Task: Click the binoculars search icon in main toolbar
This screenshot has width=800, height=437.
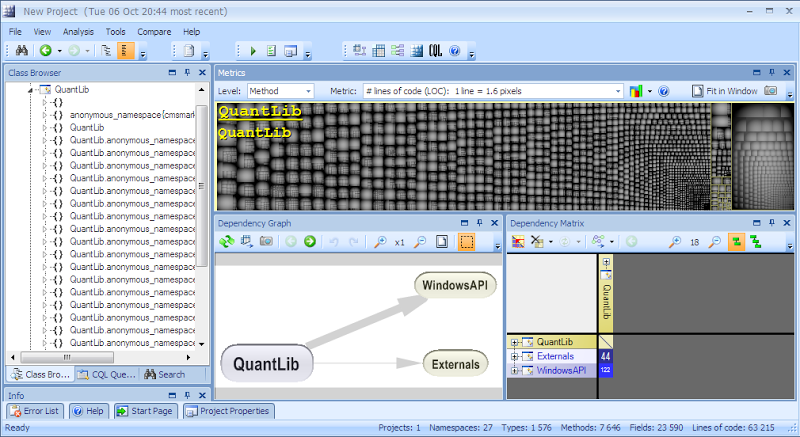Action: [21, 50]
